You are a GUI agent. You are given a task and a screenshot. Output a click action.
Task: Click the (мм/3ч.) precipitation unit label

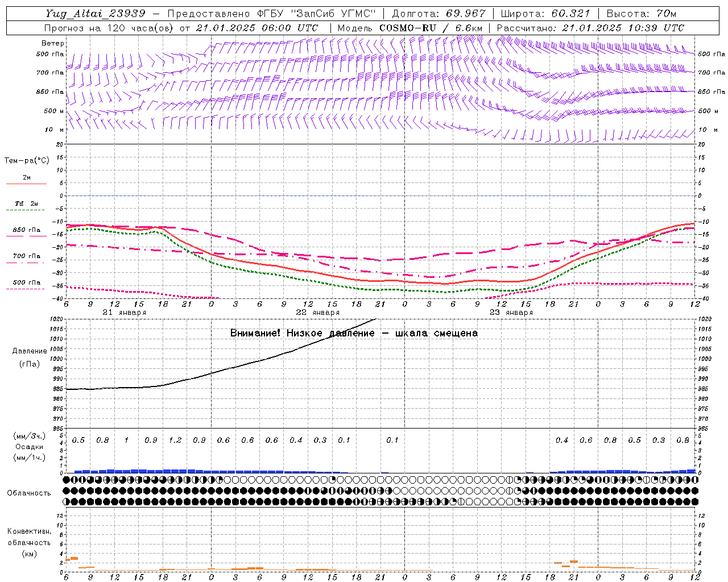click(29, 436)
